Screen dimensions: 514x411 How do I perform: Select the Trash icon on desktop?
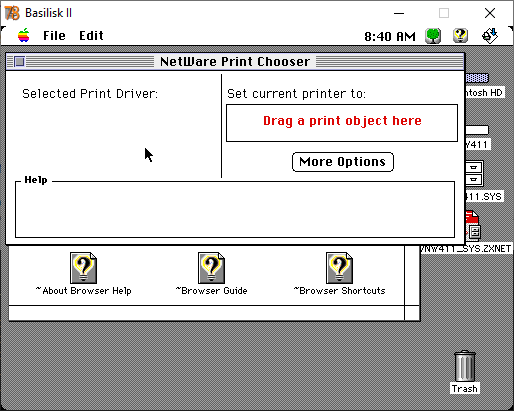[465, 366]
